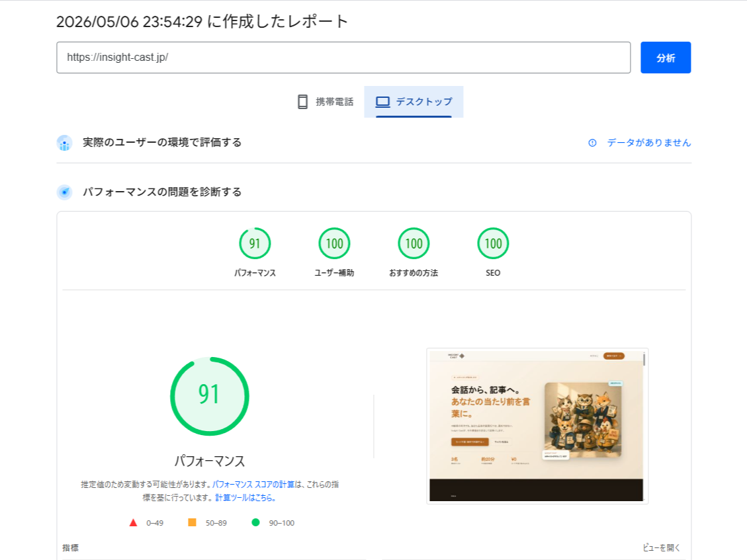Click the performance diagnosis radar icon
Image resolution: width=747 pixels, height=560 pixels.
tap(64, 192)
